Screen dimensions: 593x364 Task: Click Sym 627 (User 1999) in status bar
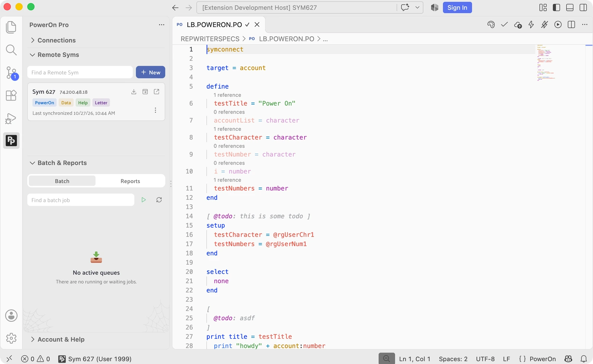coord(95,359)
